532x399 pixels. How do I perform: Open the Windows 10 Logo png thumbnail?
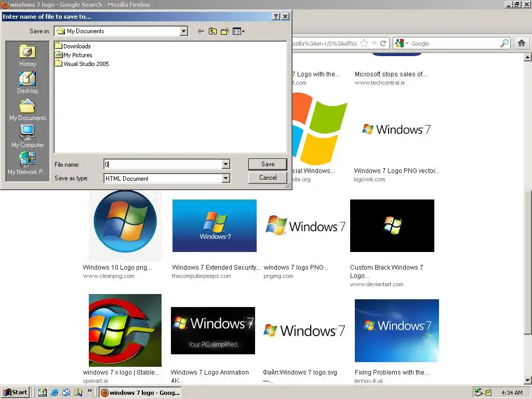click(x=125, y=225)
